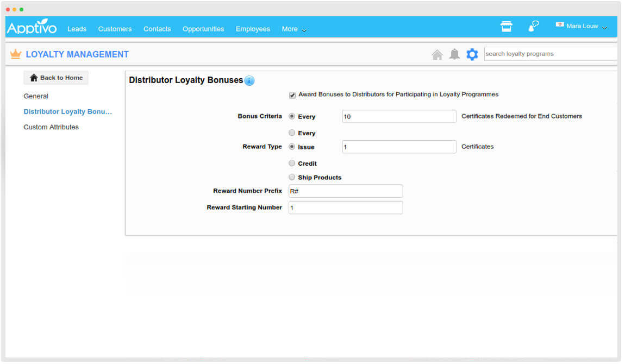Open the Opportunities menu
This screenshot has width=625, height=364.
[x=203, y=29]
